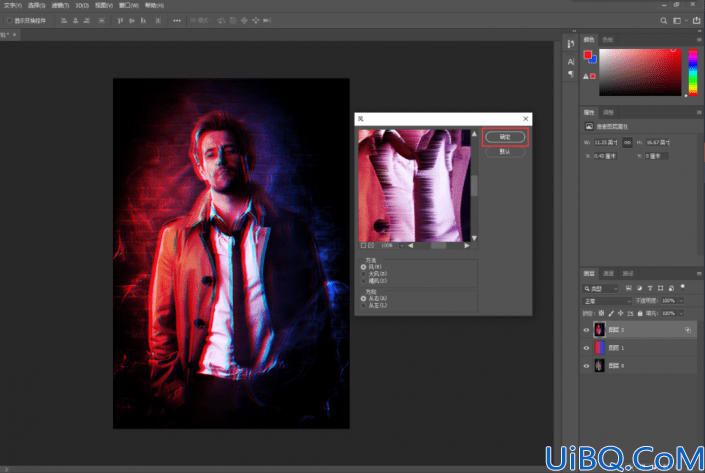Open the 文字 (Type) menu
The image size is (705, 473).
click(x=13, y=5)
